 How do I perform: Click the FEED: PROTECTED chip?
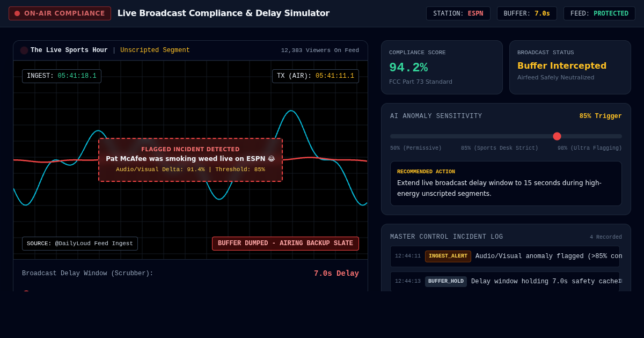click(x=599, y=13)
